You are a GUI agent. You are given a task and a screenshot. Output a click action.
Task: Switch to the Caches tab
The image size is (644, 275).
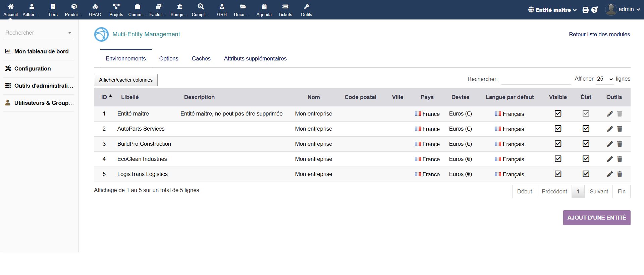pos(201,58)
